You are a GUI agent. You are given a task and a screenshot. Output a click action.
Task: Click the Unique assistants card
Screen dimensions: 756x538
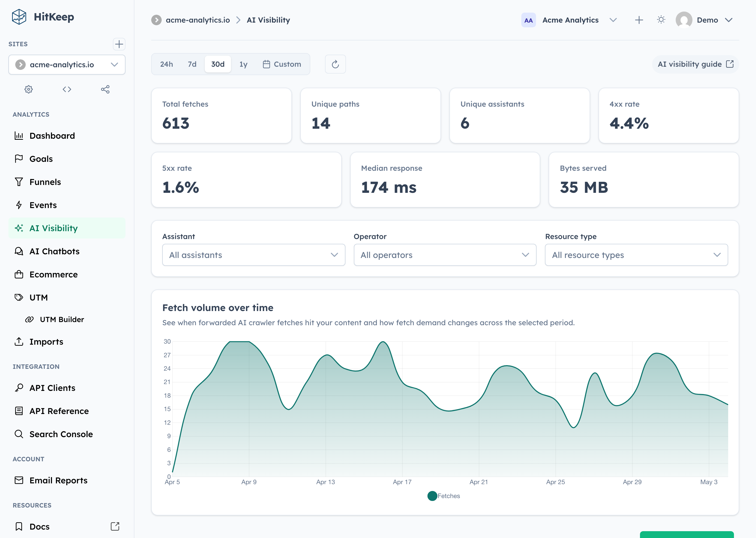[x=519, y=116]
